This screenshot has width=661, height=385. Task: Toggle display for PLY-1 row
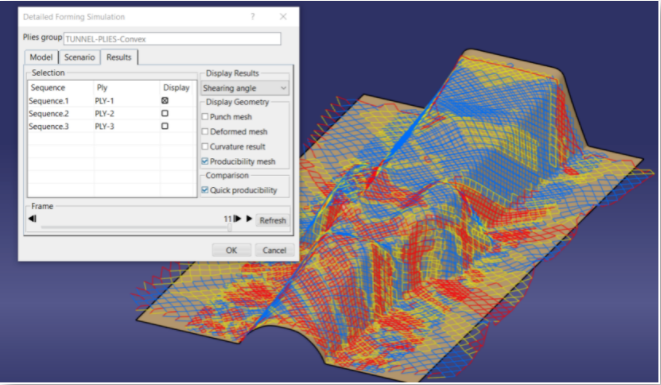(165, 100)
